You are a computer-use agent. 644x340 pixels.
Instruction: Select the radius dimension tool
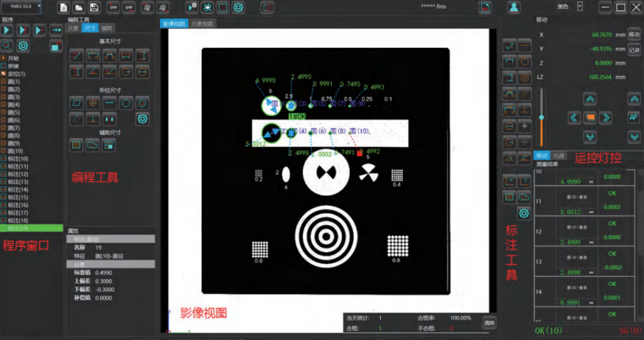(126, 71)
